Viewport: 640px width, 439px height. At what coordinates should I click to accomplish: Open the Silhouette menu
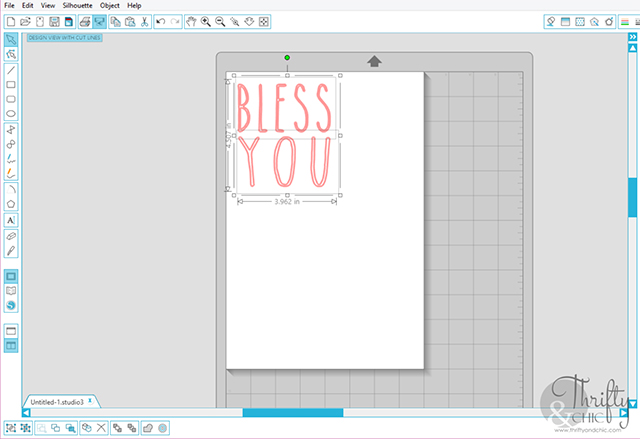tap(77, 5)
